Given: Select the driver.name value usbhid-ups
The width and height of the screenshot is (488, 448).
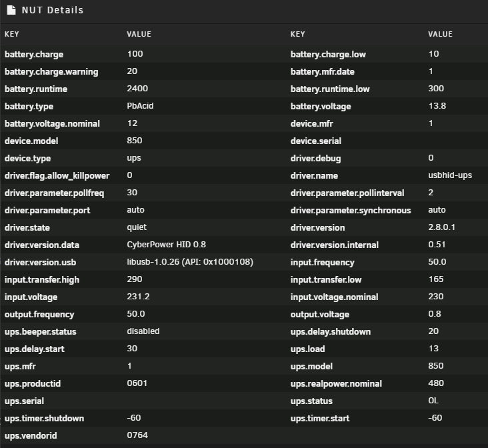Looking at the screenshot, I should pyautogui.click(x=450, y=175).
